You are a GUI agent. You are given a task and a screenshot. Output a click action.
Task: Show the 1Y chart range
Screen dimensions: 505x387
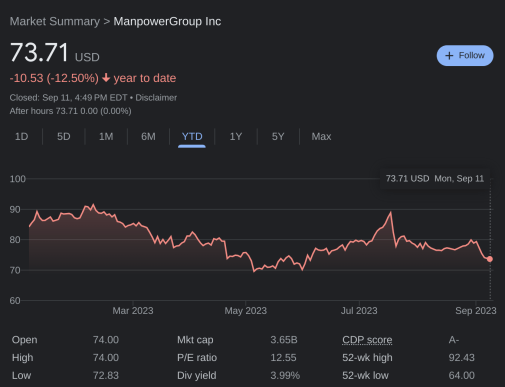236,136
